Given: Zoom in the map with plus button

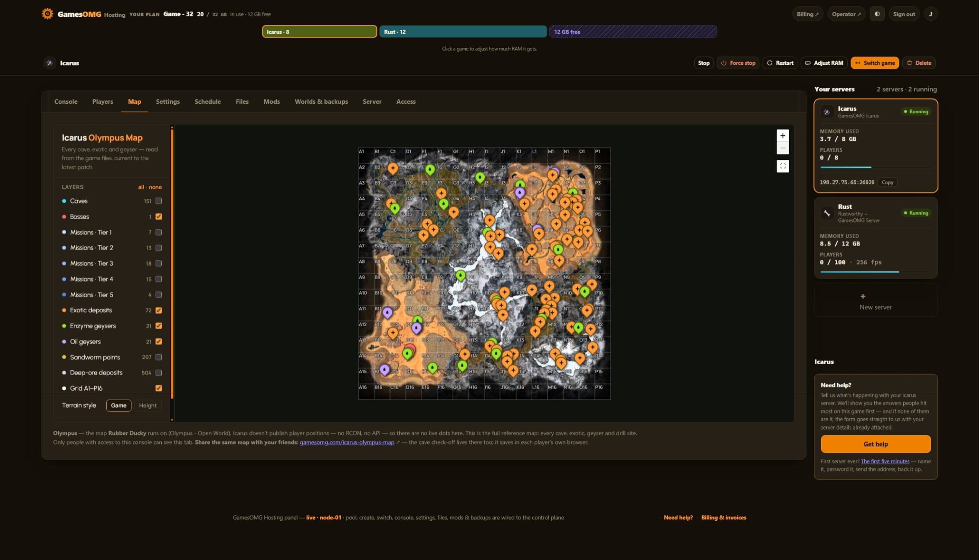Looking at the screenshot, I should tap(783, 135).
